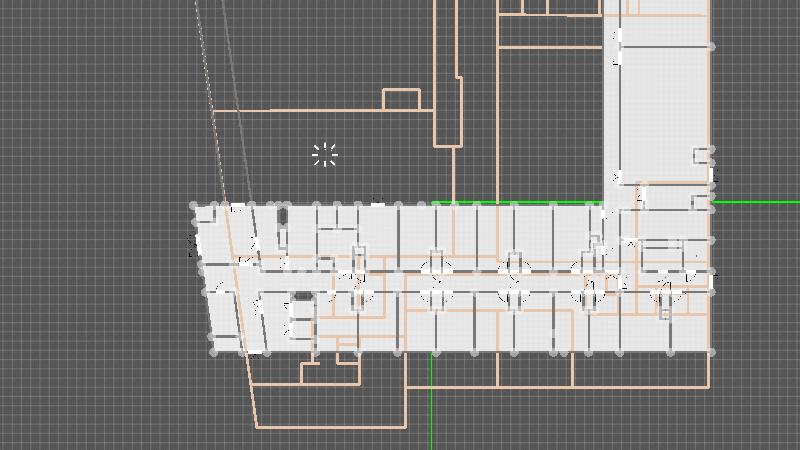Screen dimensions: 800x450
Task: Select the bottom-left corner node of the floor plan
Action: pos(213,352)
